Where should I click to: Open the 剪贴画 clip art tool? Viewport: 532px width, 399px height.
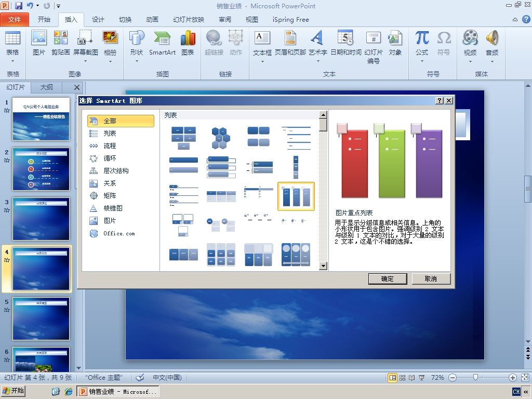coord(61,43)
